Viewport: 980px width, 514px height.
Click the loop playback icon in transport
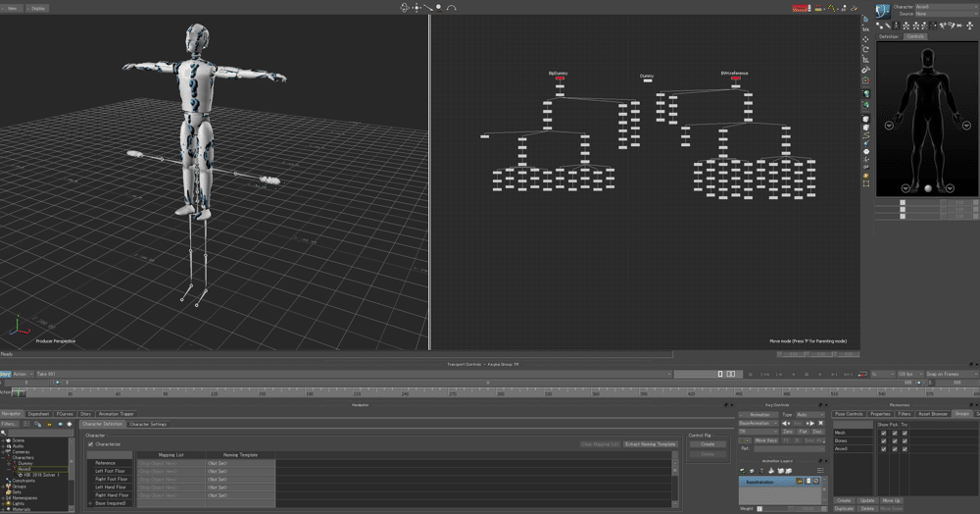862,374
